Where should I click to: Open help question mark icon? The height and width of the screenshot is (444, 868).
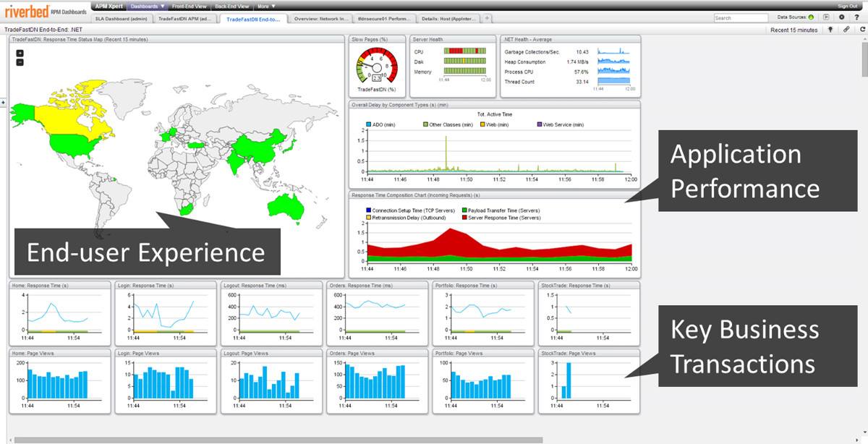[x=857, y=17]
